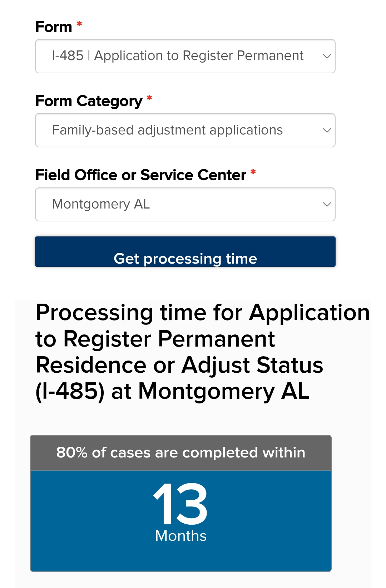Open the Field Office or Service Center dropdown
Viewport: 386px width, 588px height.
[185, 204]
